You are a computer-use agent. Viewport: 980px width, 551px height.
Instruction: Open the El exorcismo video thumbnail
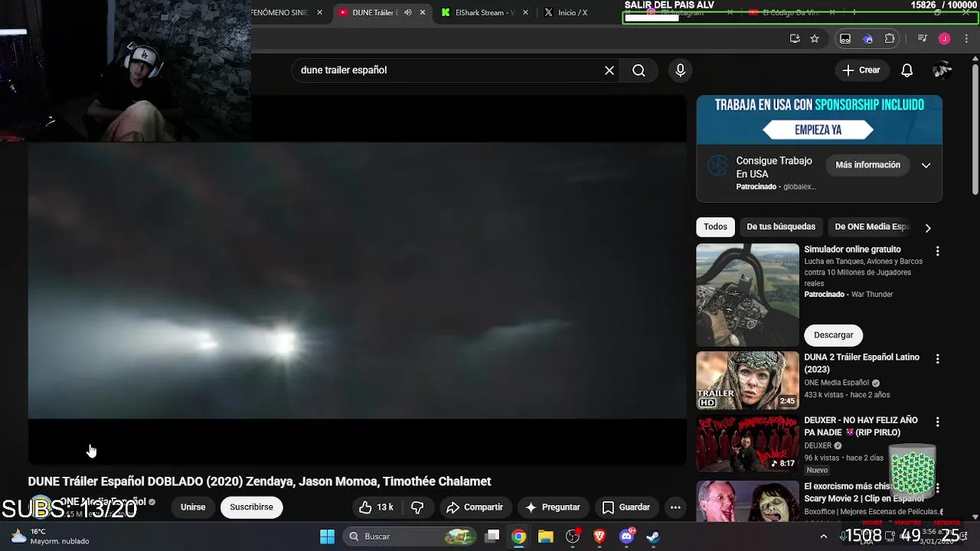[747, 500]
